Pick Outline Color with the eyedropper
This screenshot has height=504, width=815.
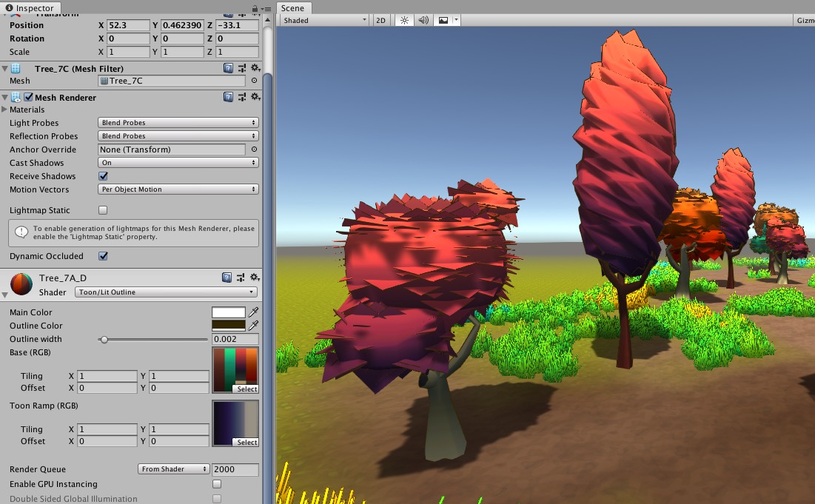tap(253, 326)
